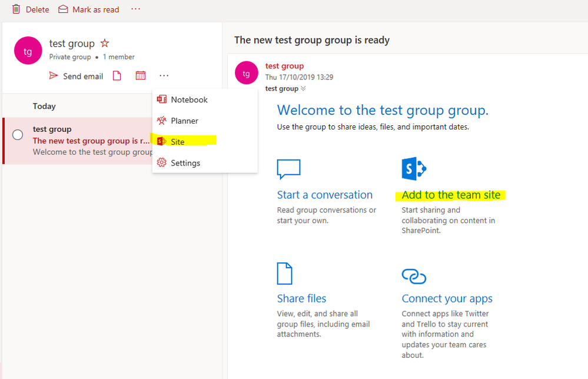The image size is (588, 379).
Task: Click the 'Private group' text
Action: coord(70,57)
